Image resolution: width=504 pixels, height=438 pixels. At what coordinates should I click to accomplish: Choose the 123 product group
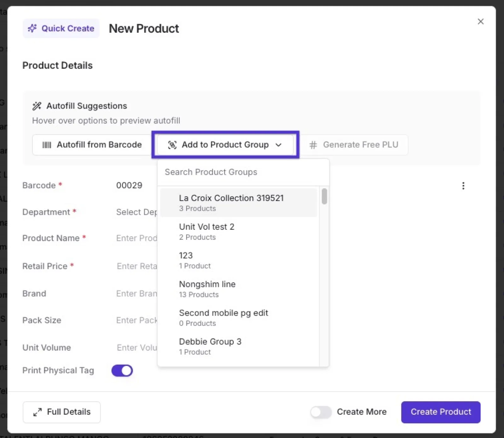[x=239, y=260]
